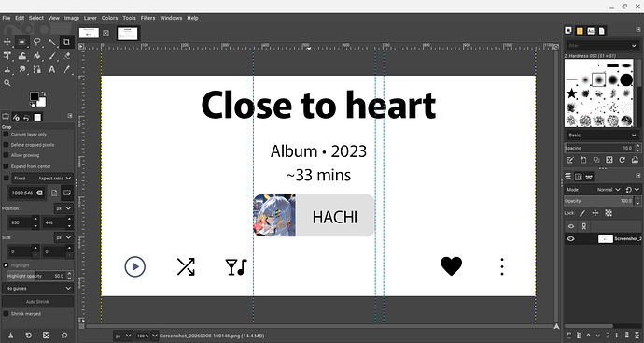Select the Text tool
This screenshot has width=644, height=343.
(x=51, y=70)
